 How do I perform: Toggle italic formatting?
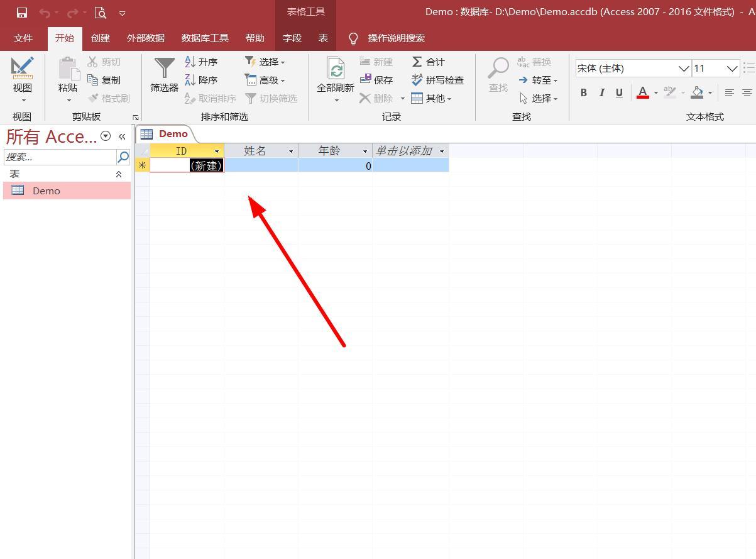click(x=601, y=92)
